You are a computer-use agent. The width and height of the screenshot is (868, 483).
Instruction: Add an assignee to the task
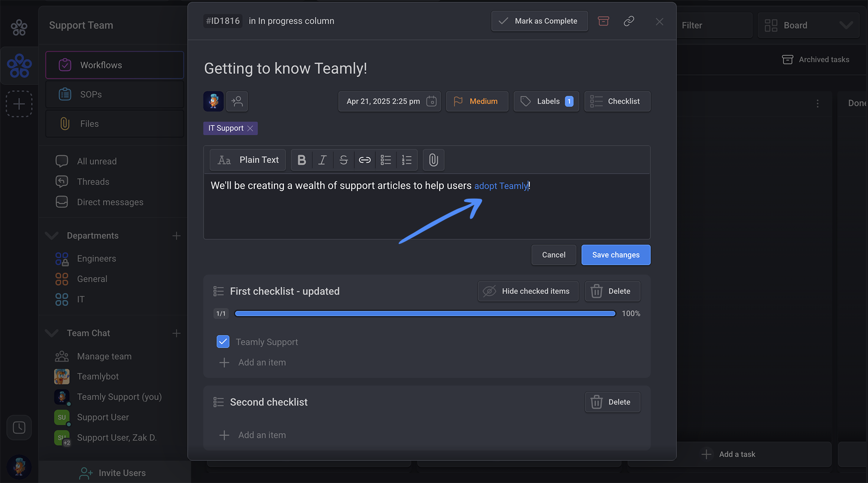point(237,101)
